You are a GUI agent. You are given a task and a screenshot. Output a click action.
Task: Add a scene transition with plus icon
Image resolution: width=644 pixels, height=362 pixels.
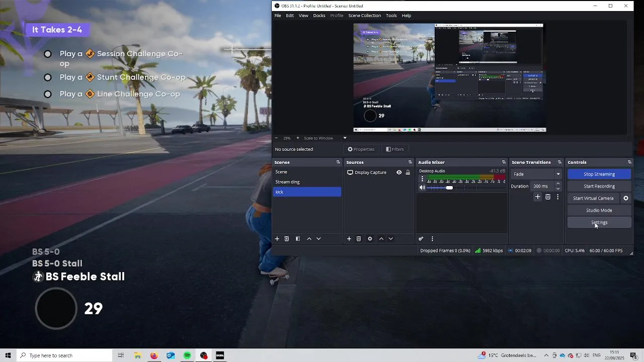[x=537, y=197]
